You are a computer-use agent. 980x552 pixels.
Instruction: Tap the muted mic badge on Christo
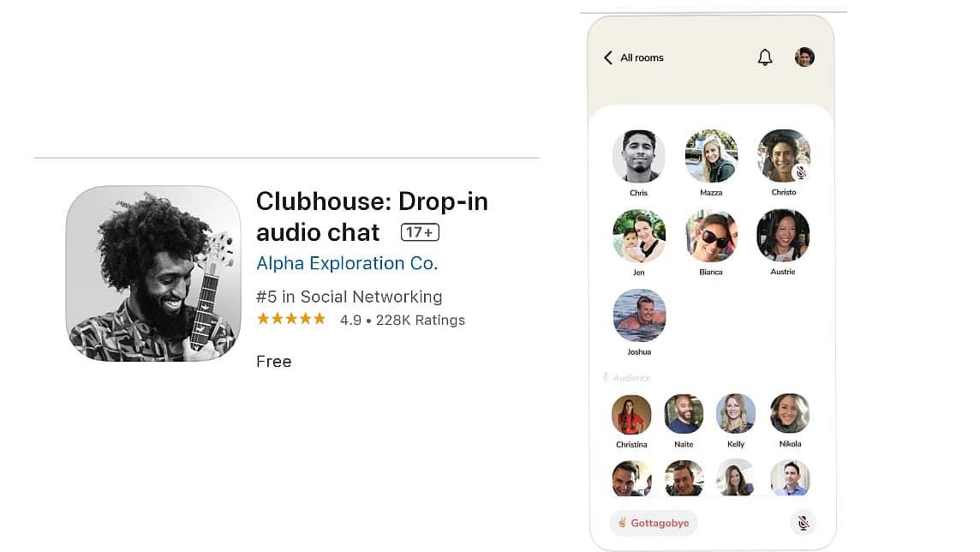coord(801,172)
